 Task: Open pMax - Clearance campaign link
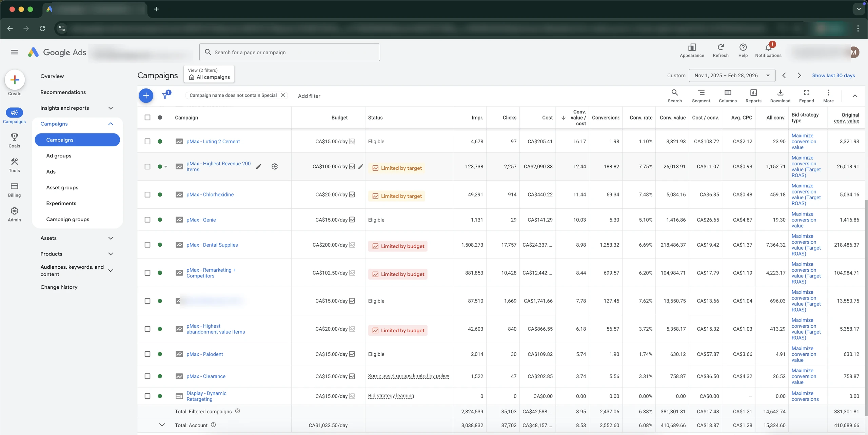click(x=206, y=376)
